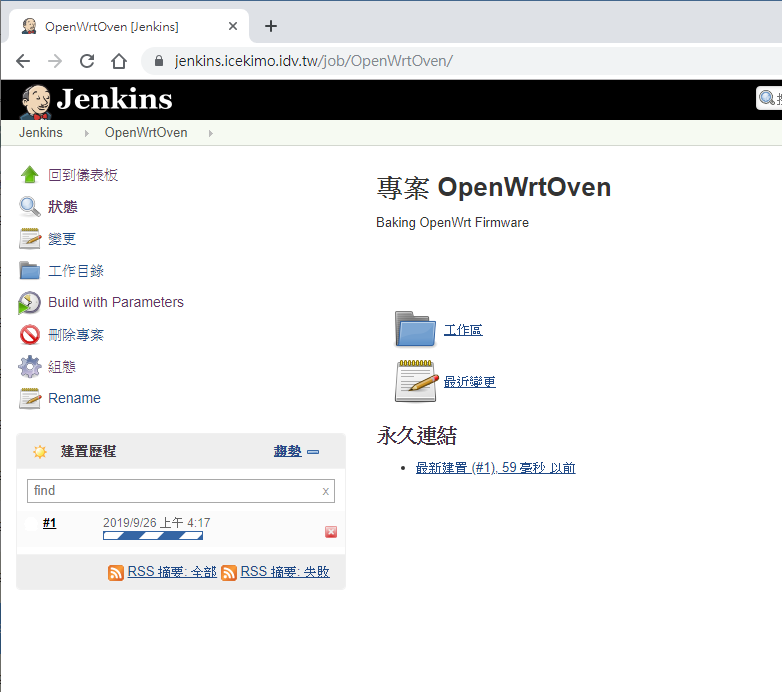Click OpenWrtOven breadcrumb link
Image resolution: width=782 pixels, height=692 pixels.
click(146, 133)
